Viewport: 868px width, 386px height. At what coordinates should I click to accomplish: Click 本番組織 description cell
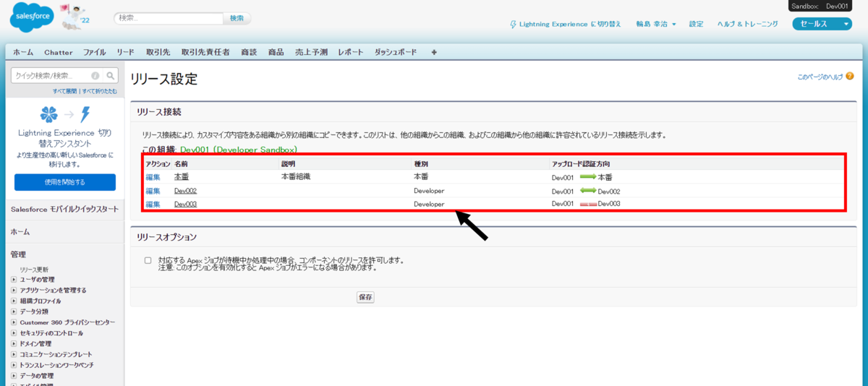(x=297, y=177)
